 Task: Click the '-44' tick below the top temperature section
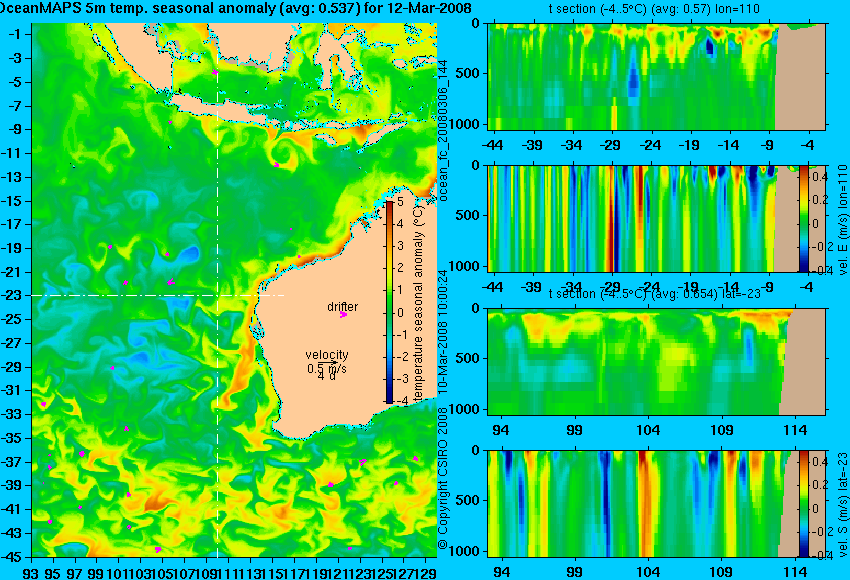(x=492, y=145)
